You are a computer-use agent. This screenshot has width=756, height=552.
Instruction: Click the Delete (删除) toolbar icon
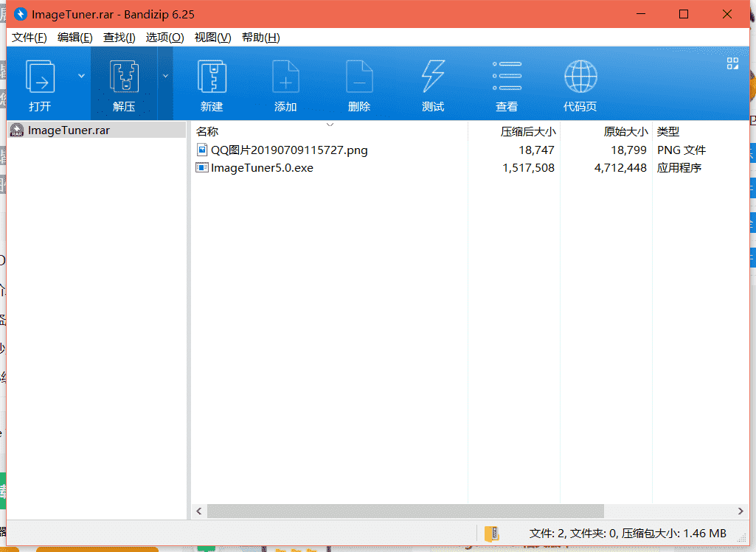tap(359, 77)
